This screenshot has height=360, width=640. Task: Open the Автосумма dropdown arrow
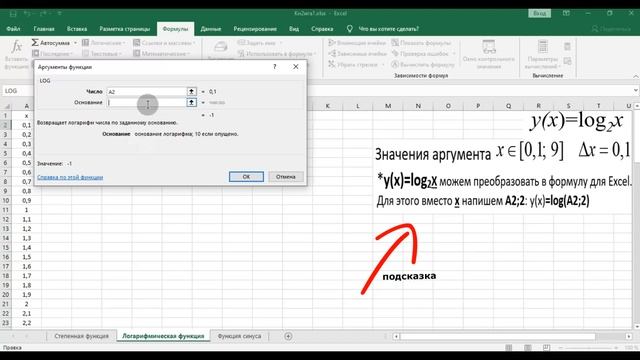tap(75, 43)
